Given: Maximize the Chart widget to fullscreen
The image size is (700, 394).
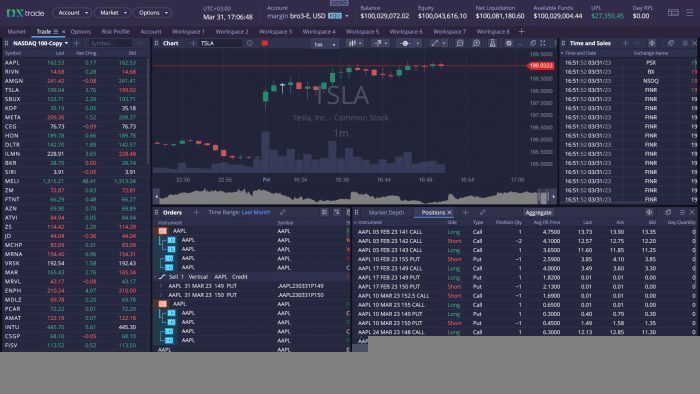Looking at the screenshot, I should (x=543, y=43).
